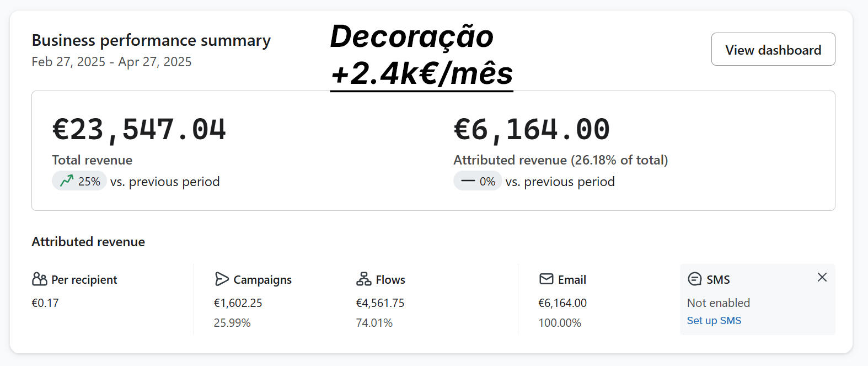868x366 pixels.
Task: Click the €23,547.04 total revenue figure
Action: [139, 130]
